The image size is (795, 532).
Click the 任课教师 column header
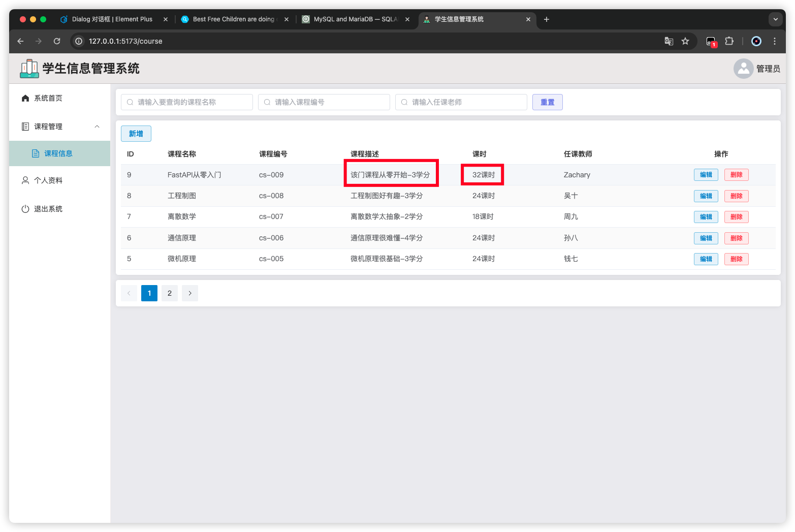(x=578, y=154)
